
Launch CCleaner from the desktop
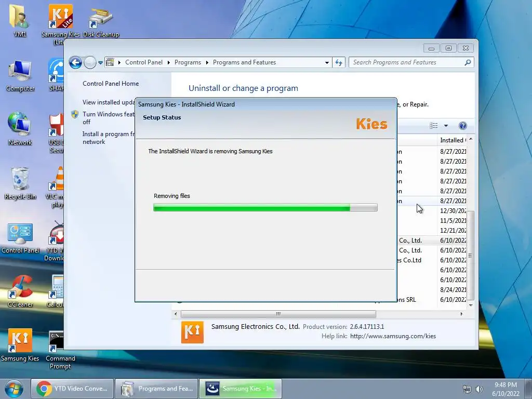(20, 292)
